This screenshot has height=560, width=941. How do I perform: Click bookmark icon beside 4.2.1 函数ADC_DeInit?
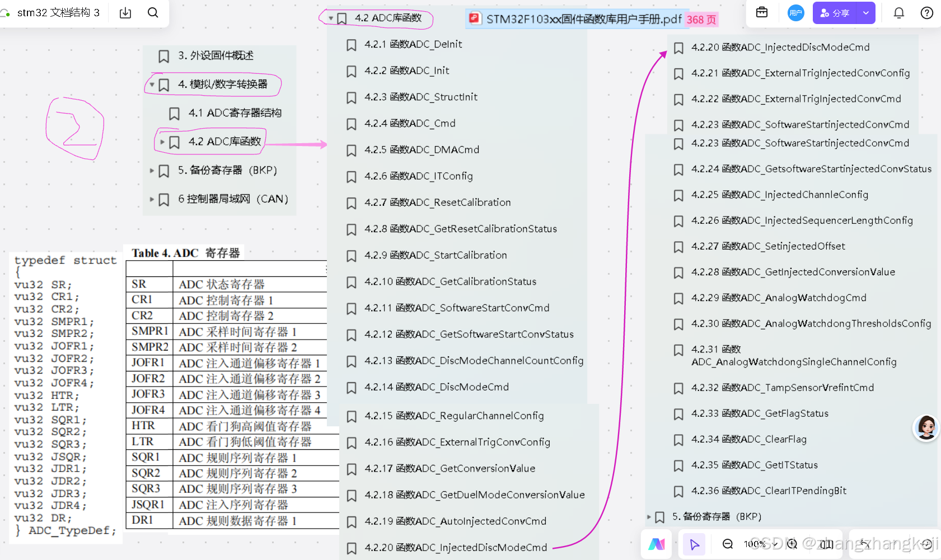tap(352, 45)
